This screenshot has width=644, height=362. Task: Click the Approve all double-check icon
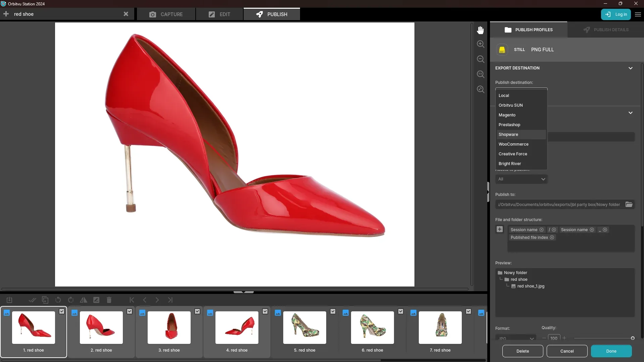click(32, 300)
